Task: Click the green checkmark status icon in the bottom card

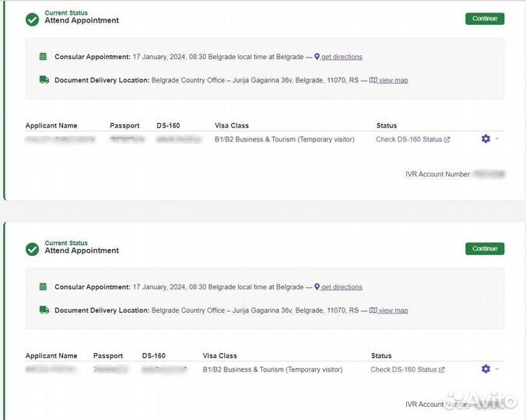Action: pos(32,250)
